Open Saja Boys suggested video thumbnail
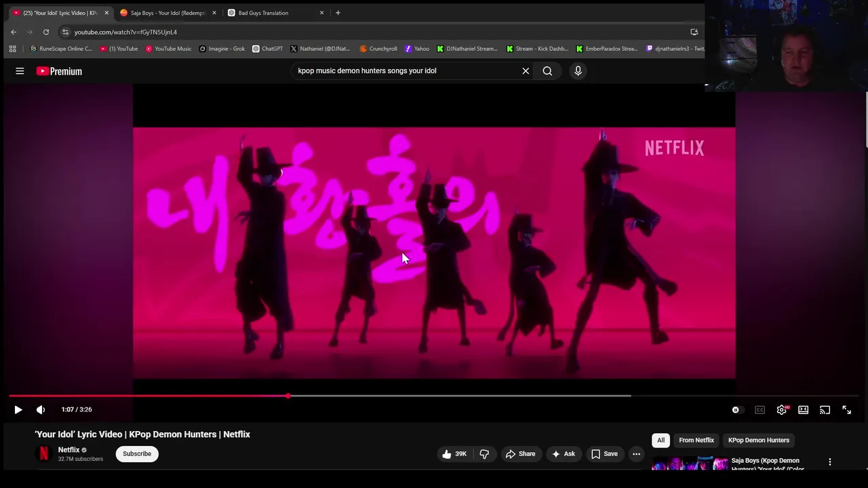 tap(690, 464)
